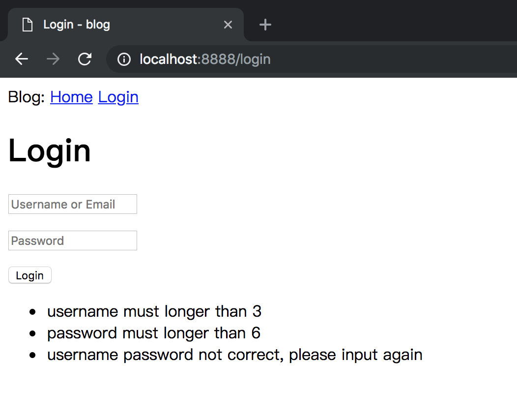Click the greyed-out forward arrow
Image resolution: width=517 pixels, height=420 pixels.
click(x=53, y=60)
